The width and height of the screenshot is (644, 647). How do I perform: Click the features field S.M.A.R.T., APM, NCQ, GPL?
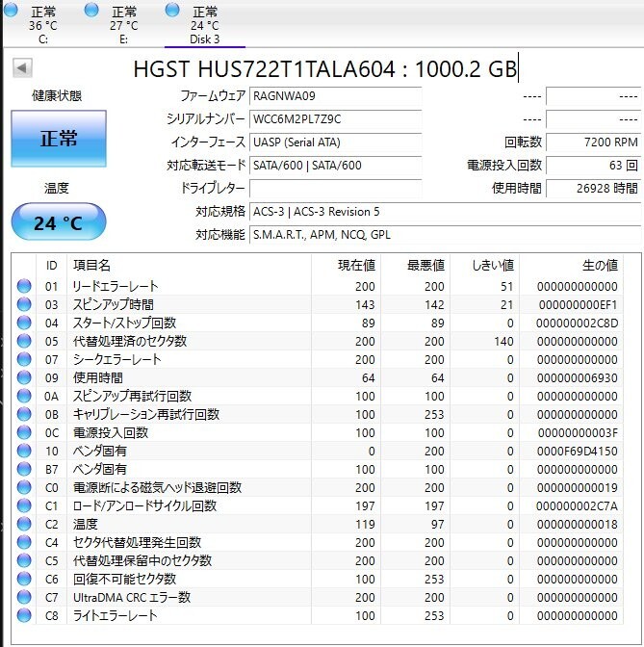tap(445, 235)
